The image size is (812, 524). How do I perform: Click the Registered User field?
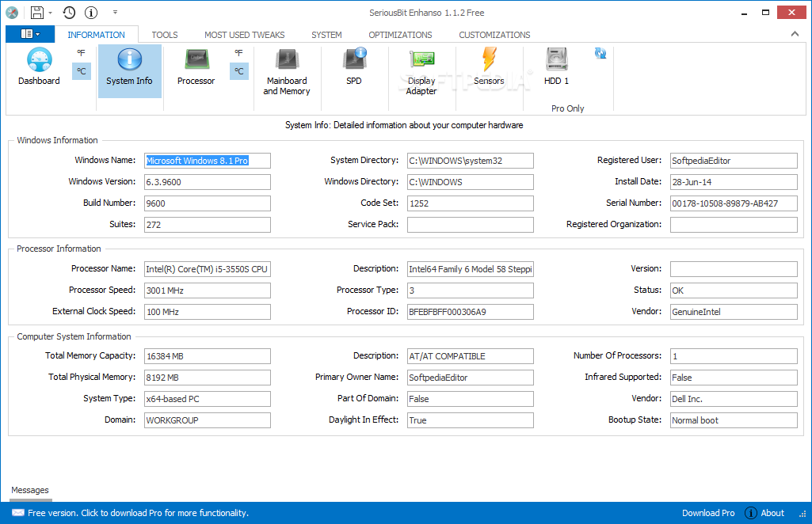tap(734, 161)
